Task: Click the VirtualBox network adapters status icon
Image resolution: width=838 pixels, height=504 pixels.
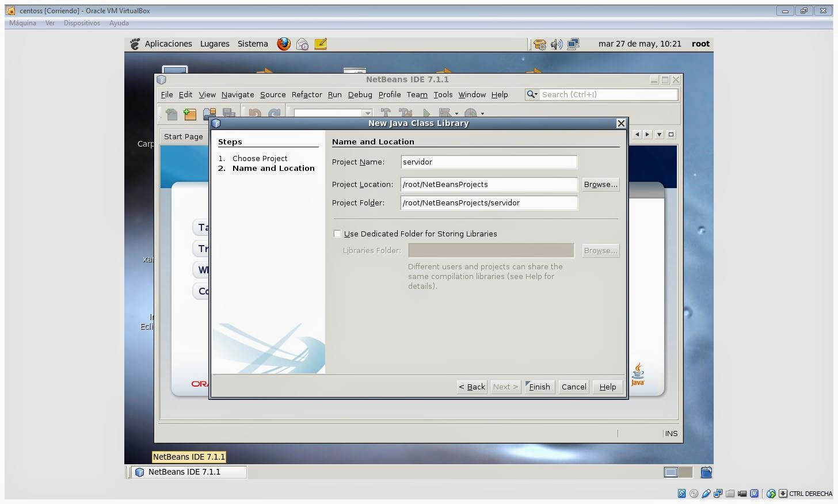Action: point(718,493)
